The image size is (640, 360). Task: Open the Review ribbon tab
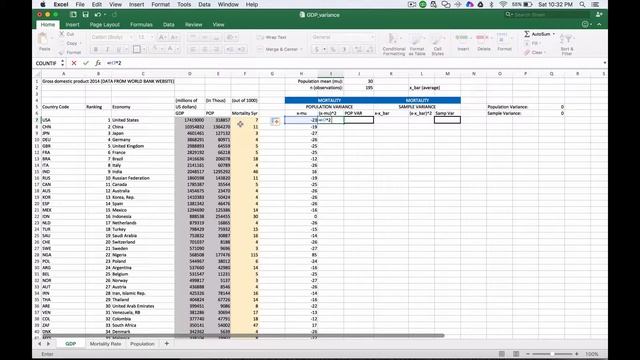click(193, 24)
